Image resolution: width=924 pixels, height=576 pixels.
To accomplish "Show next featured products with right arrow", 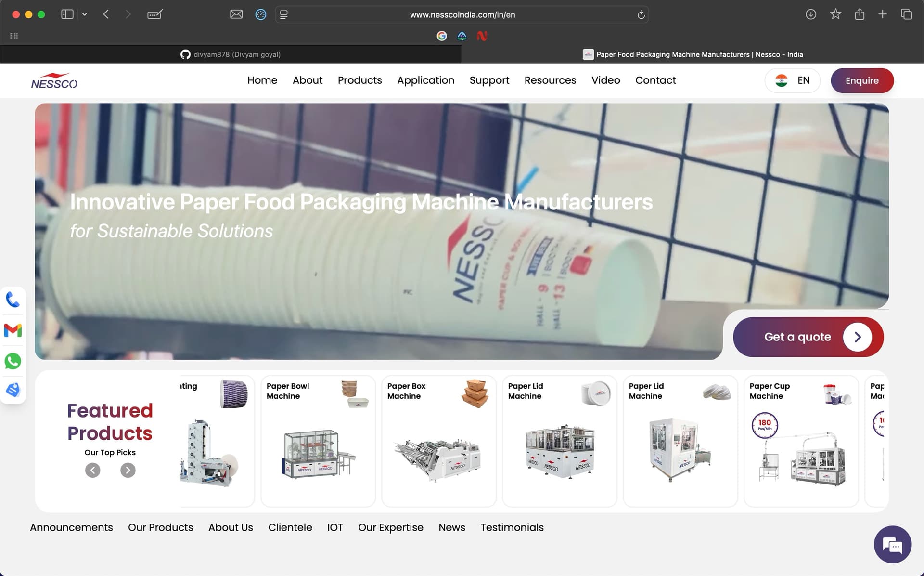I will 128,470.
